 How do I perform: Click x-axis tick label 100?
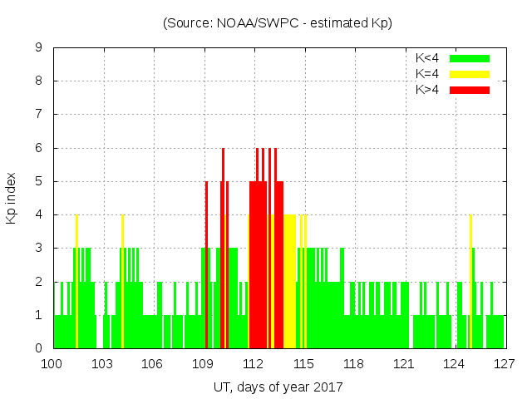(x=53, y=363)
